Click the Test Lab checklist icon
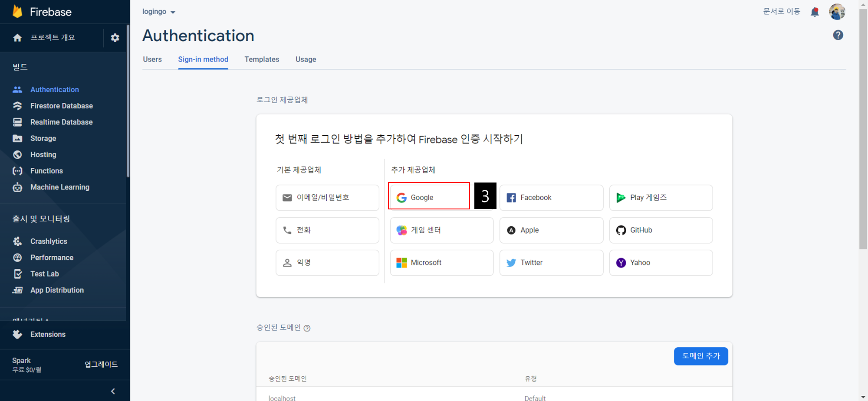 tap(17, 274)
